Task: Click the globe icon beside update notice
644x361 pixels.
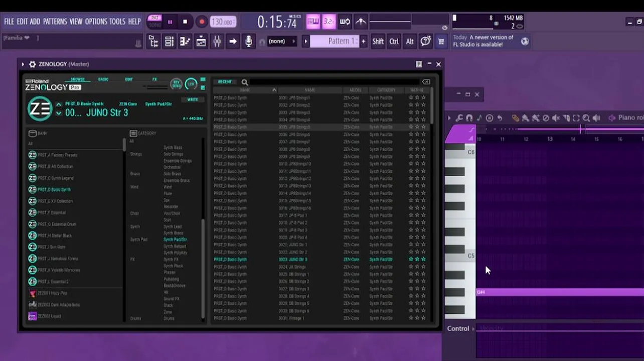Action: [525, 41]
